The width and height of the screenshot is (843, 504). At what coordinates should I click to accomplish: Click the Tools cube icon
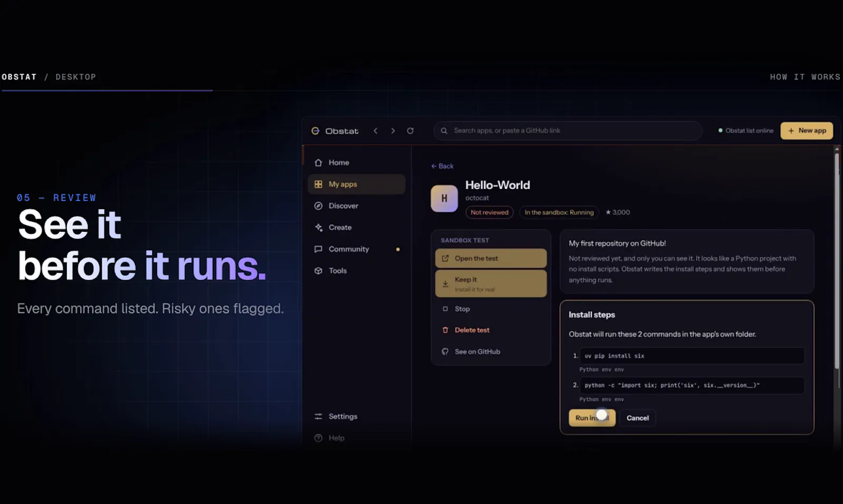click(x=318, y=271)
